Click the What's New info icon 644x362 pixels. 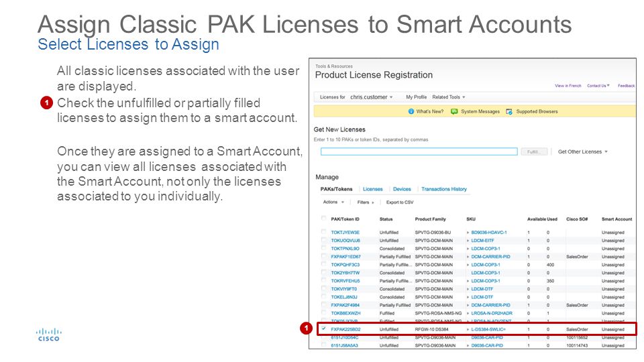[411, 112]
